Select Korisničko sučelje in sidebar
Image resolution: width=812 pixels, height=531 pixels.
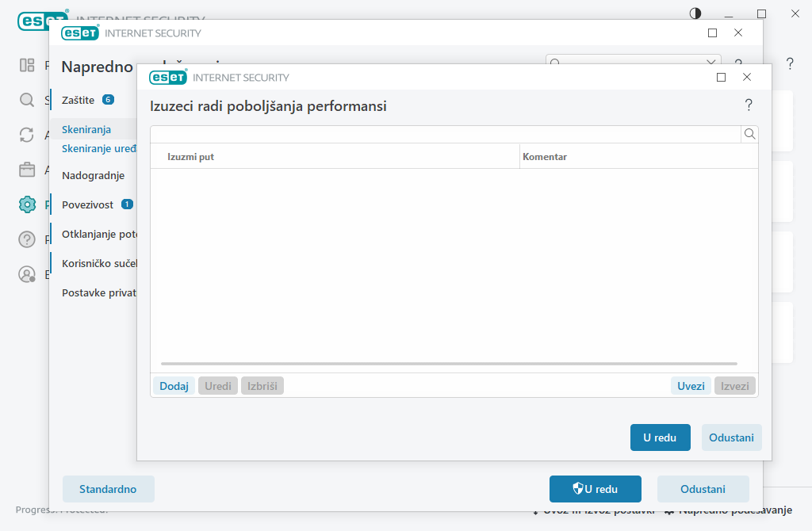tap(99, 263)
